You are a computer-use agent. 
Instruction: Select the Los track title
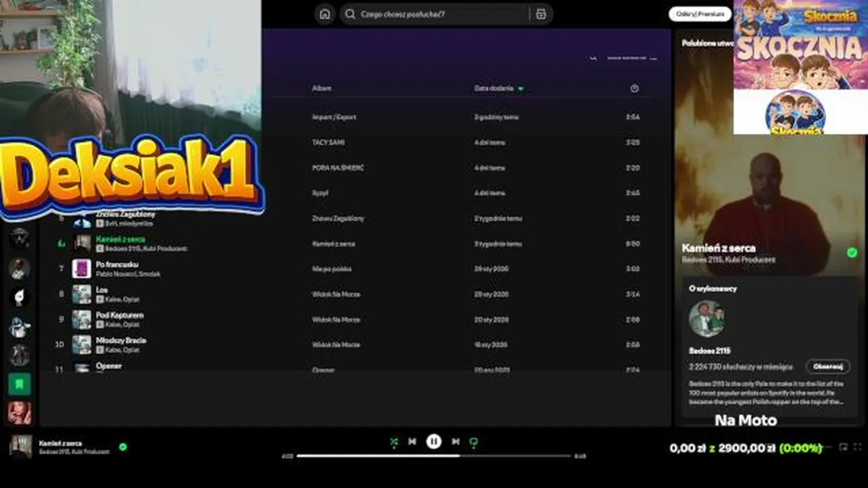(102, 289)
